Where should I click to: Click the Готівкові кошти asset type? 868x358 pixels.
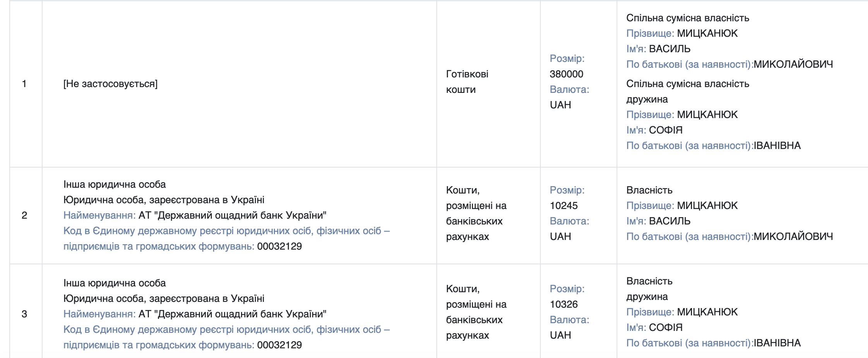(x=467, y=82)
